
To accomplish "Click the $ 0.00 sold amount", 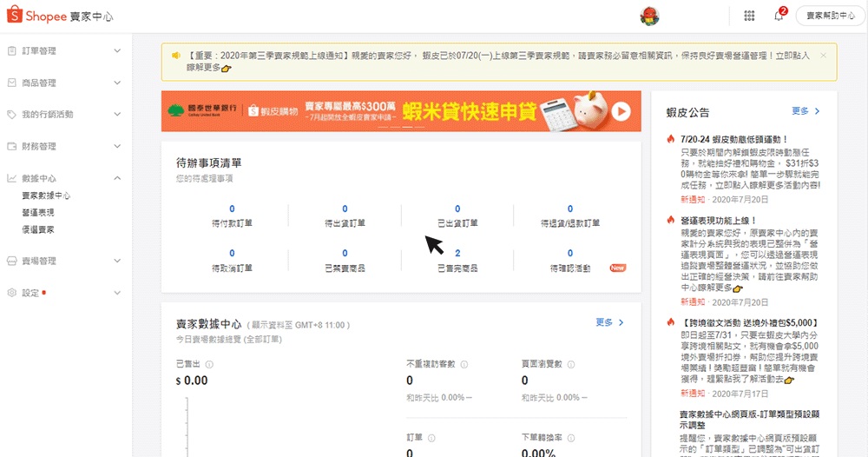I will pos(192,381).
